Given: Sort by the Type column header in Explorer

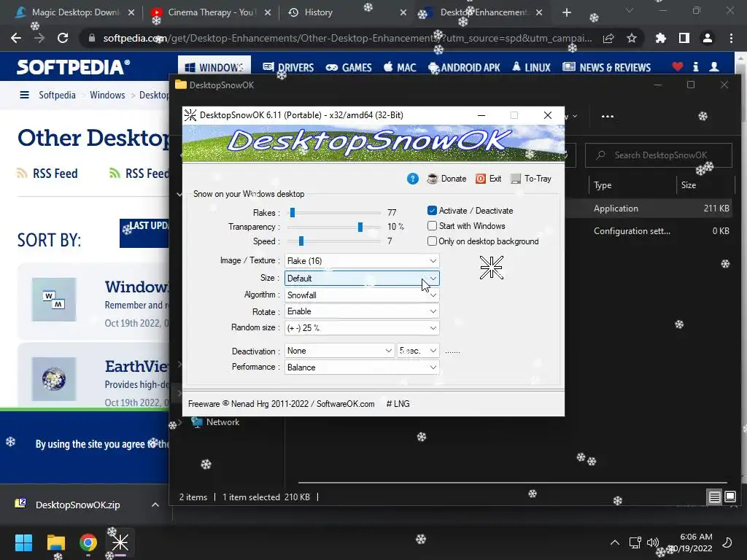Looking at the screenshot, I should (603, 185).
